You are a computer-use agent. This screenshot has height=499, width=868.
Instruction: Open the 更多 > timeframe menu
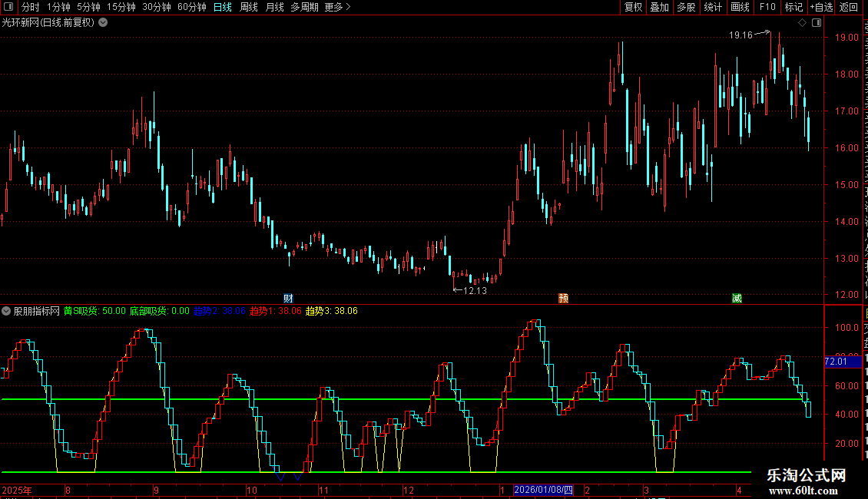point(337,7)
